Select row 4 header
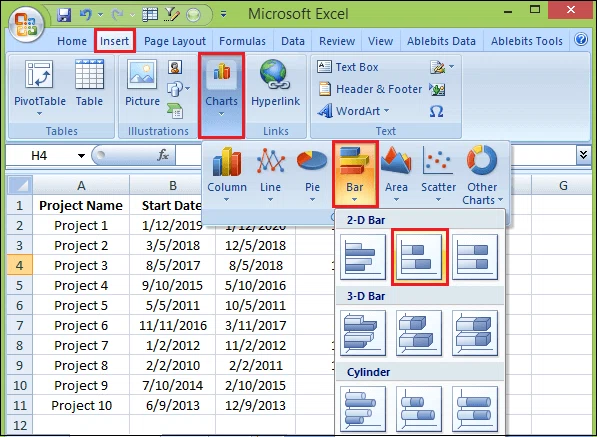This screenshot has width=597, height=437. click(x=20, y=265)
